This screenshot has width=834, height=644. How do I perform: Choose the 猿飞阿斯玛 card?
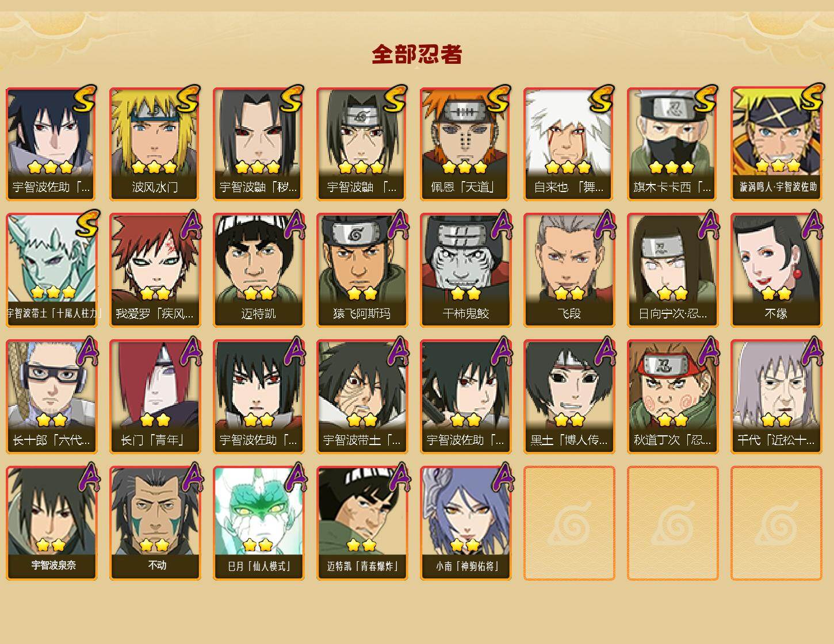coord(362,270)
